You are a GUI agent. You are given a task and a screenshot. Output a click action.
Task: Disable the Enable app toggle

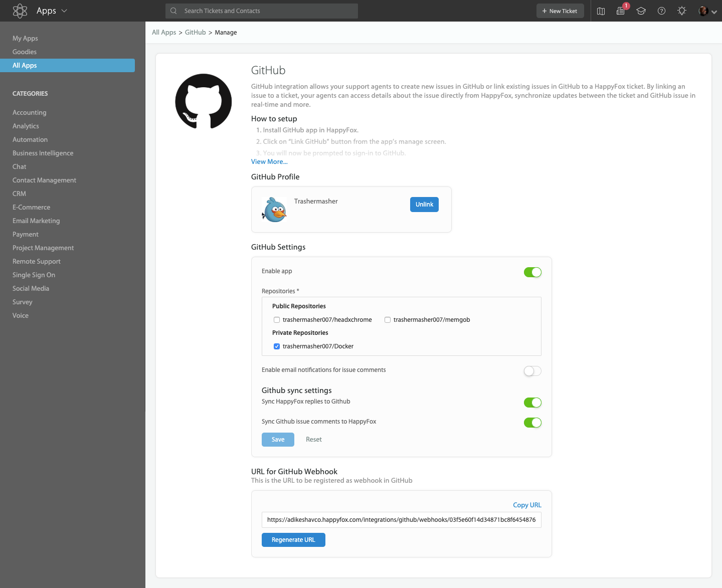(532, 272)
